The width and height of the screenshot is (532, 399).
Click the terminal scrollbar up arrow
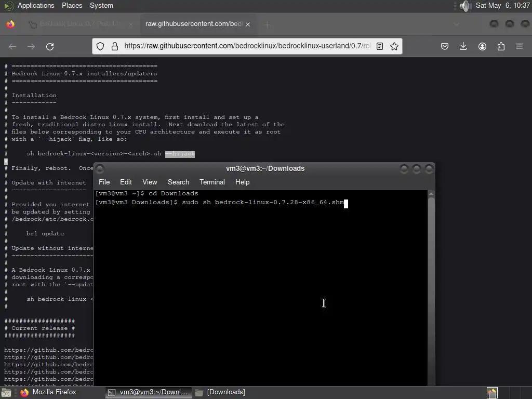431,194
